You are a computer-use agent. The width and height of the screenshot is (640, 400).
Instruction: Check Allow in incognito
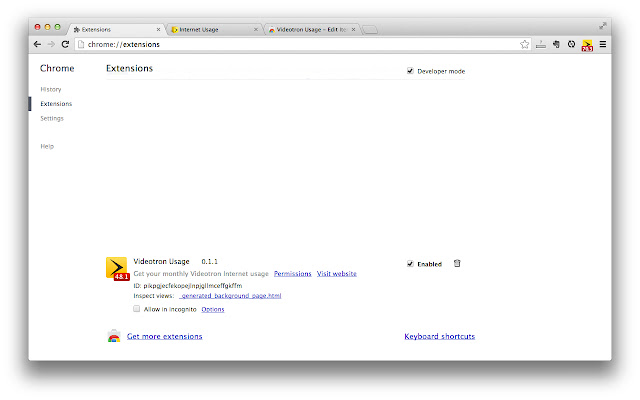[136, 309]
